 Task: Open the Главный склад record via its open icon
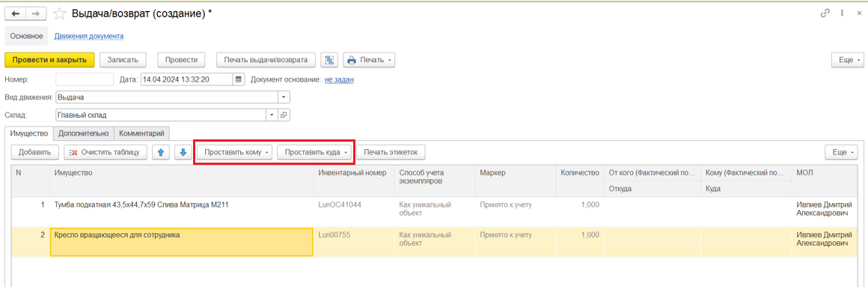[x=284, y=115]
